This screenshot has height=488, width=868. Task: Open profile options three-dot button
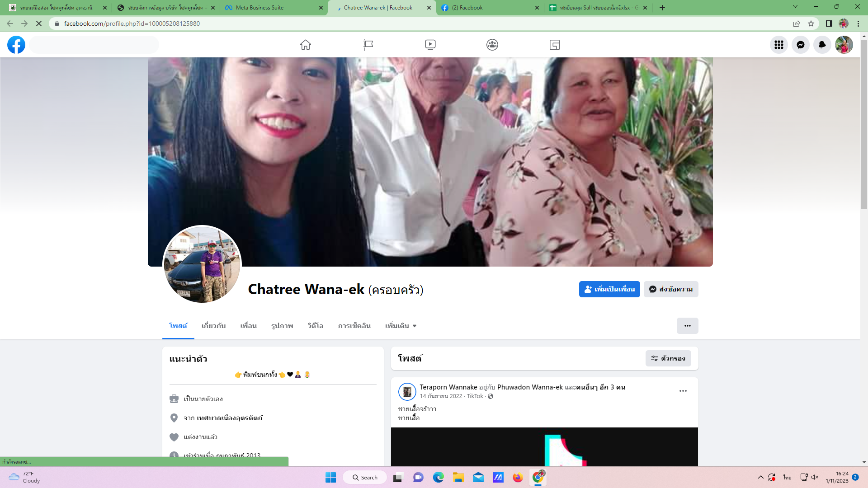[687, 326]
